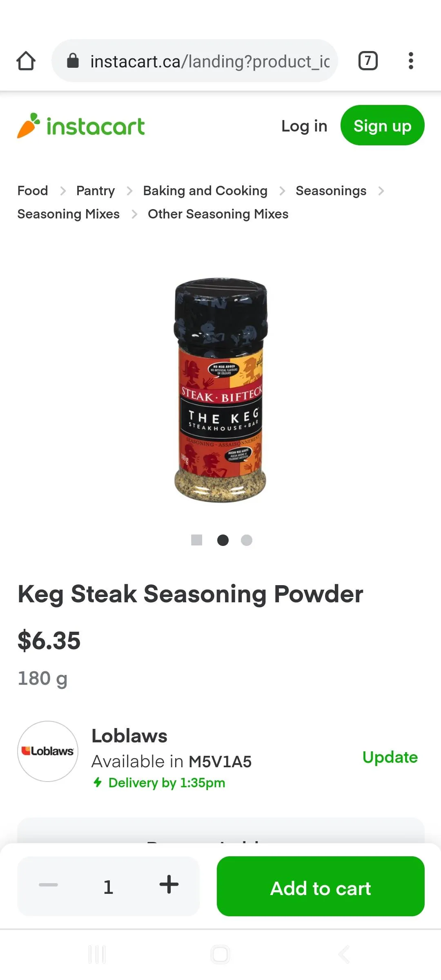Go to the Seasonings breadcrumb category
Viewport: 441px width, 980px height.
tap(331, 191)
